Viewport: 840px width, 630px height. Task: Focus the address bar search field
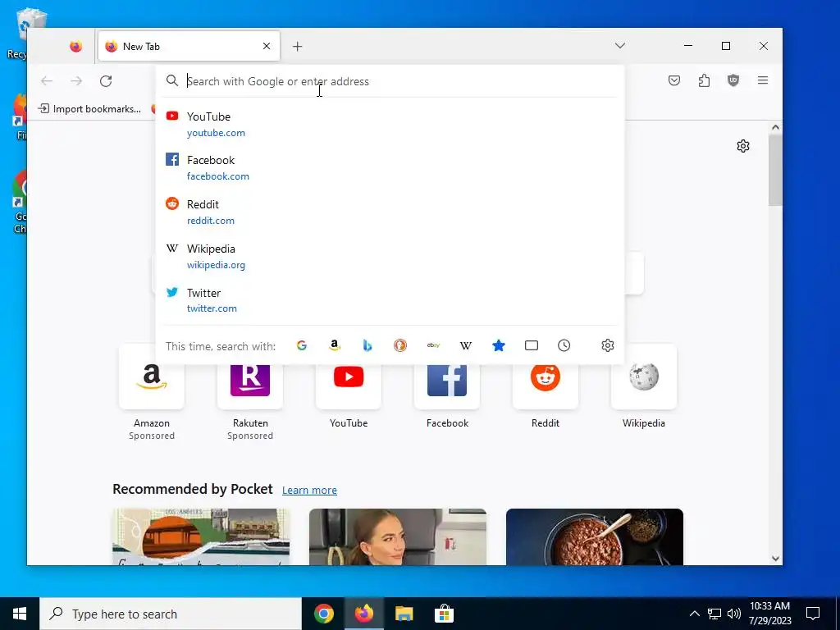(390, 81)
